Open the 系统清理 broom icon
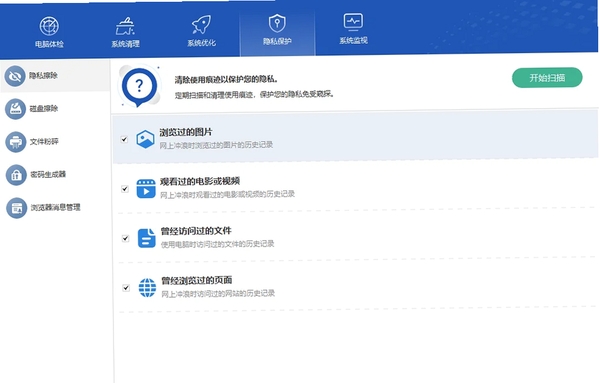This screenshot has width=600, height=383. tap(125, 26)
